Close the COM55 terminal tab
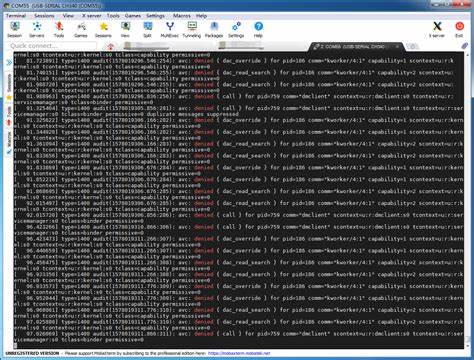 397,47
